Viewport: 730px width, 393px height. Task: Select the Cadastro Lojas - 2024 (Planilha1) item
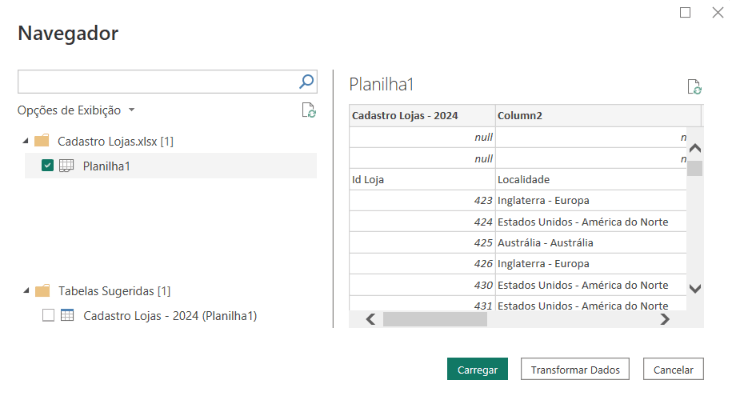170,316
